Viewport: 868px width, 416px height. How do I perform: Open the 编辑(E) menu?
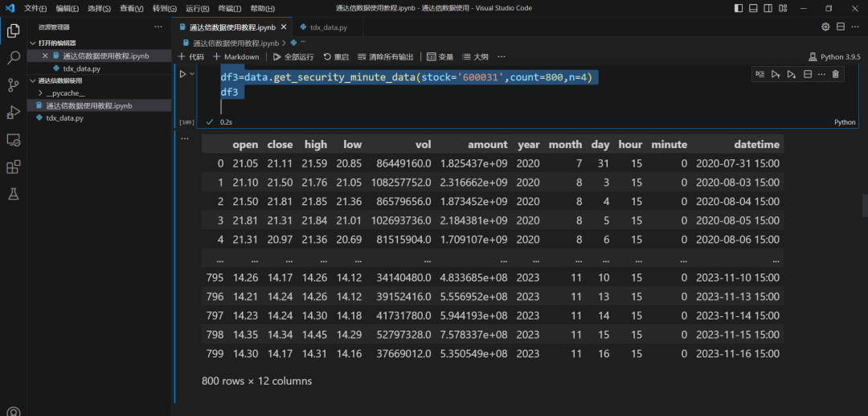click(x=68, y=8)
